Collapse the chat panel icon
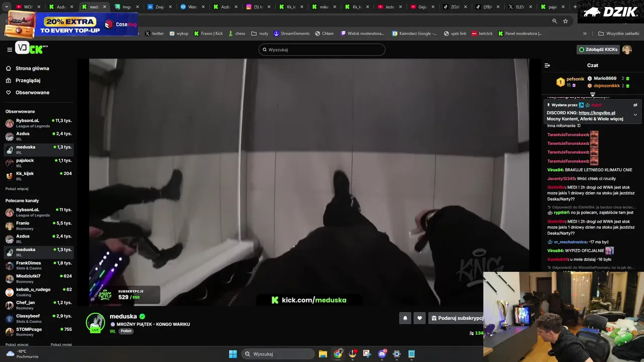 coord(547,65)
